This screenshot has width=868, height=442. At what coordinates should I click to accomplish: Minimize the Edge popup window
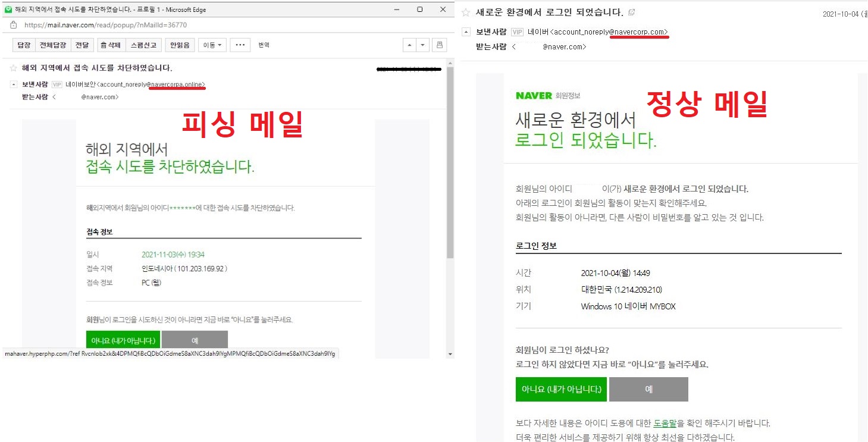click(396, 10)
